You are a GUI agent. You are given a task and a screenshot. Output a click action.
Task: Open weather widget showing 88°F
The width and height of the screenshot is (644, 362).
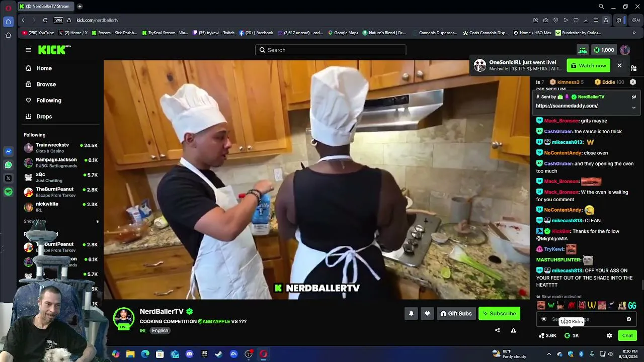pyautogui.click(x=508, y=354)
